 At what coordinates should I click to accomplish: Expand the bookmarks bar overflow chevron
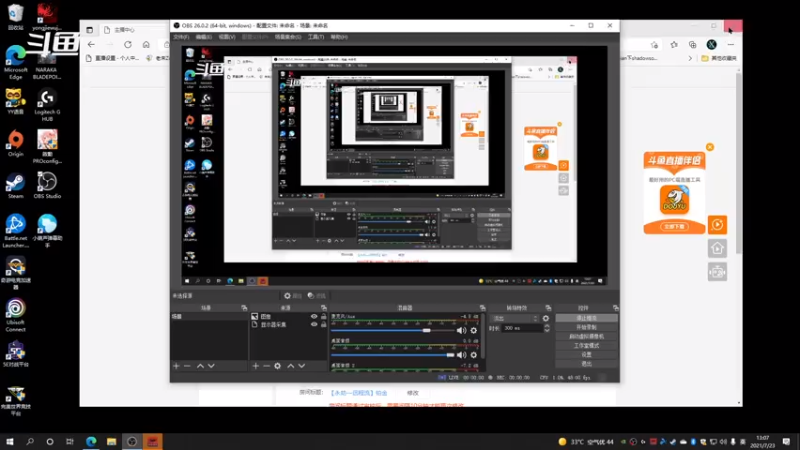pos(690,58)
